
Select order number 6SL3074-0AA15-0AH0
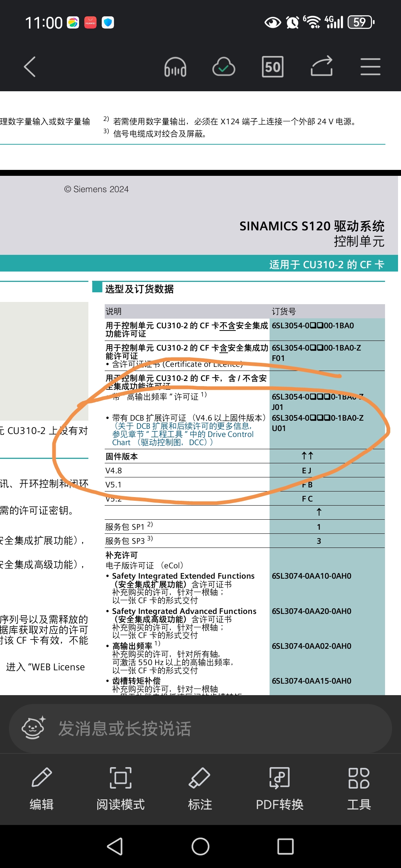[x=312, y=681]
